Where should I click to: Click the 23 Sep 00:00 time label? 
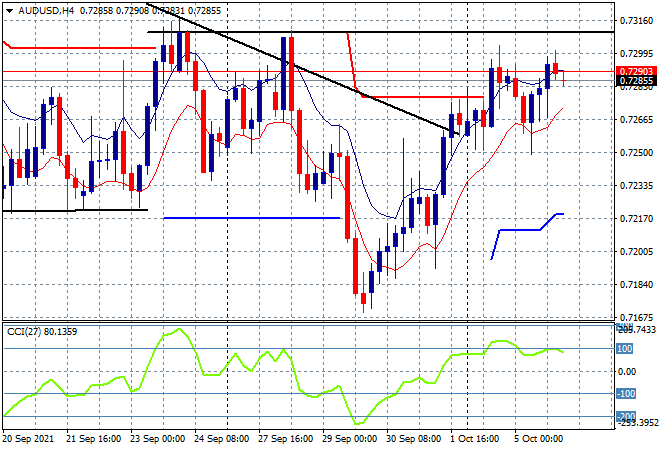coord(157,439)
